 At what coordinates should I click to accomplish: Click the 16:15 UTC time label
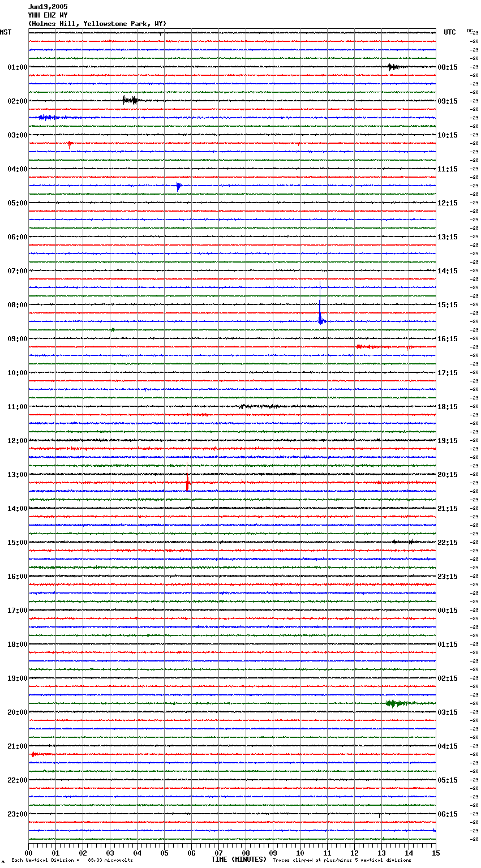(448, 339)
